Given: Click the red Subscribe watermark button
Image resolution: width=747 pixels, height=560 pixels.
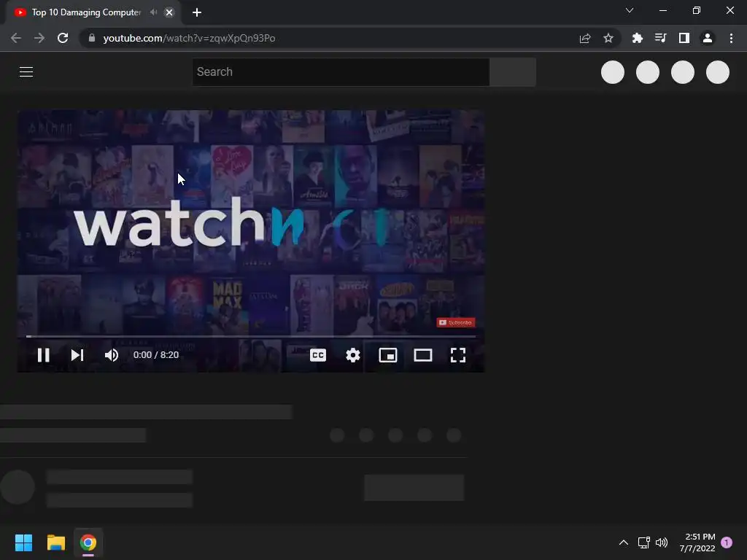Looking at the screenshot, I should [x=456, y=322].
